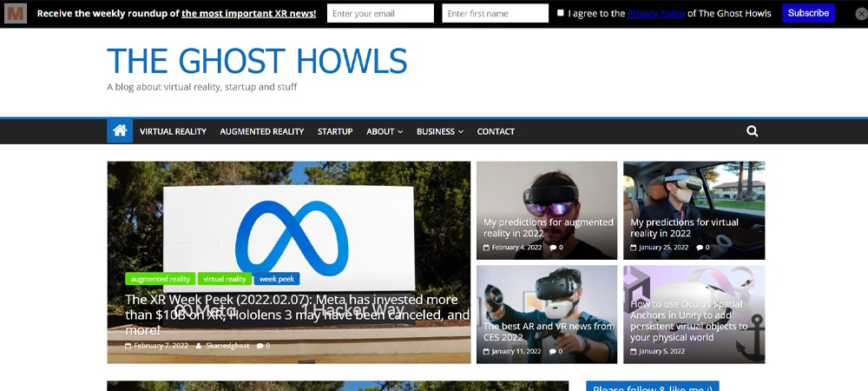Click comment icon on augmented reality predictions

[x=553, y=248]
